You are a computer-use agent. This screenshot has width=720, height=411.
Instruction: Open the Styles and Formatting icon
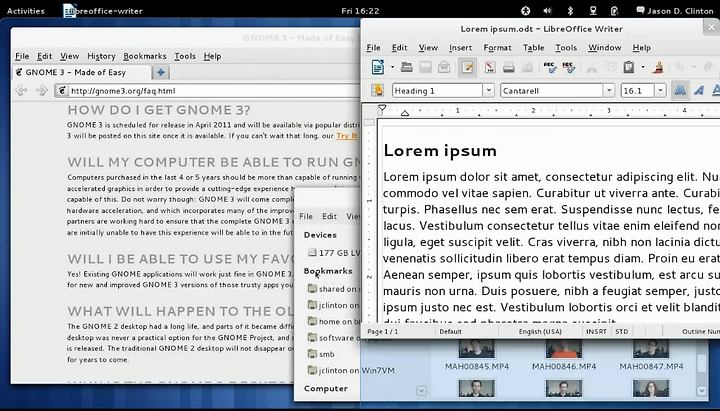pos(377,90)
